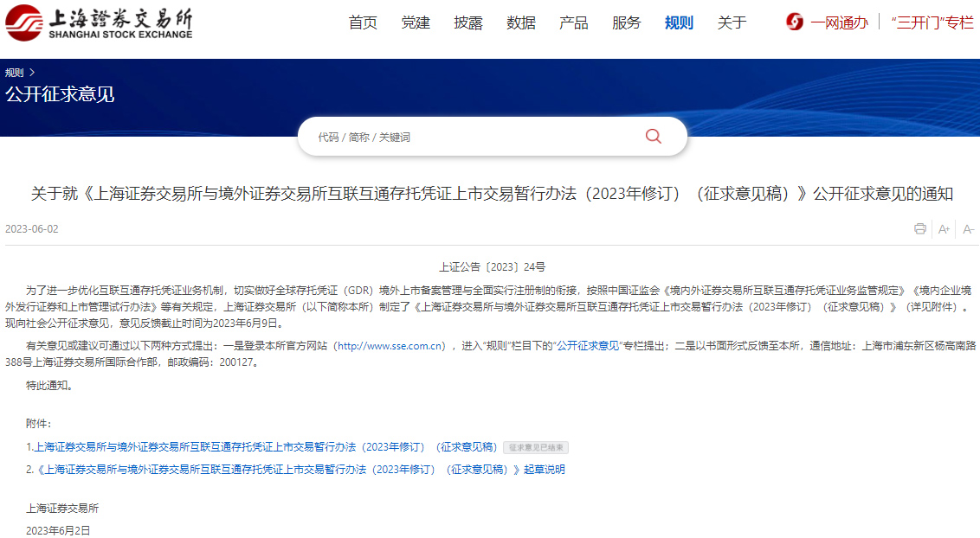Open the 披露 section from top navigation
Viewport: 980px width, 538px height.
coord(467,22)
